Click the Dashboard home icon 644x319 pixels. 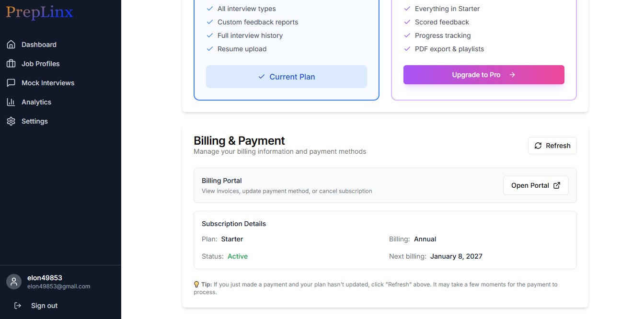coord(11,45)
